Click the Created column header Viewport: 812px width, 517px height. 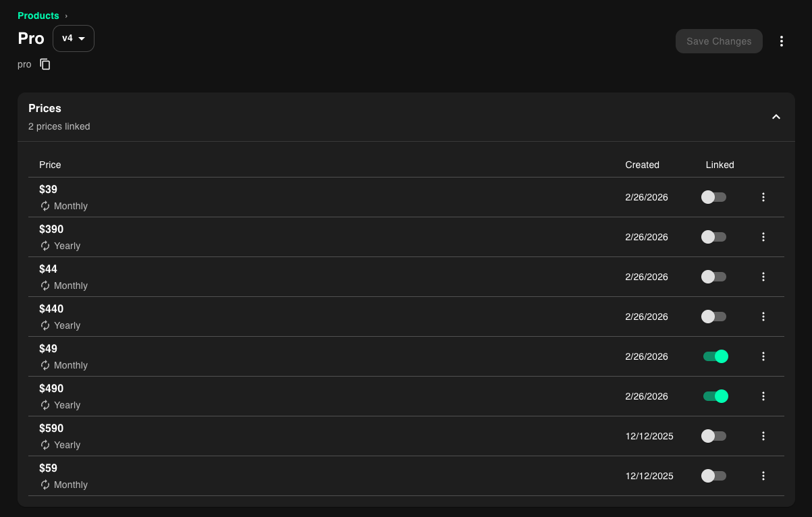pyautogui.click(x=642, y=165)
